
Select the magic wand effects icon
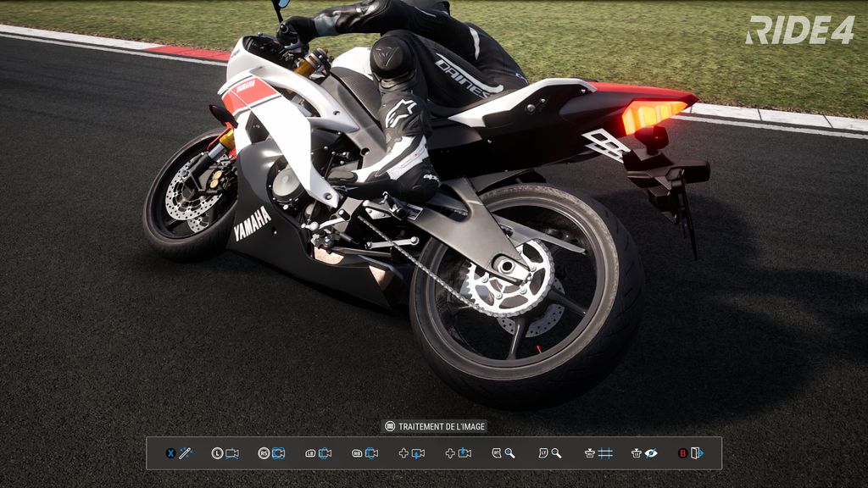tap(186, 453)
